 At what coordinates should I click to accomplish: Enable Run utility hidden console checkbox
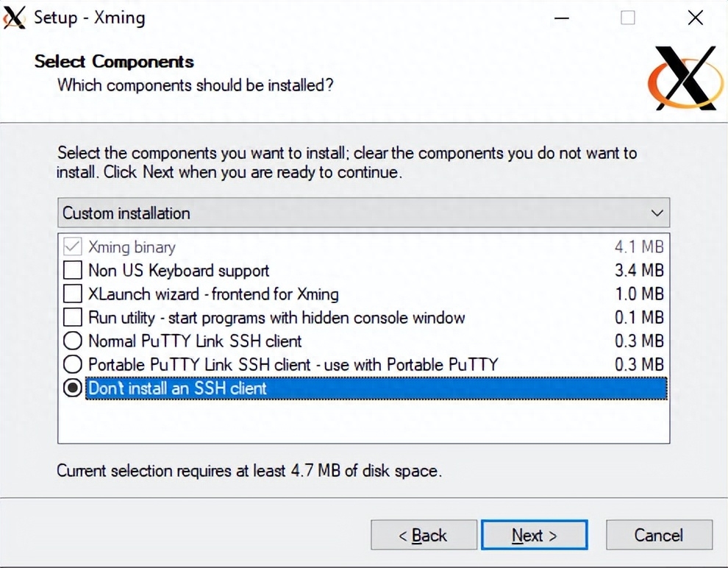click(x=72, y=317)
